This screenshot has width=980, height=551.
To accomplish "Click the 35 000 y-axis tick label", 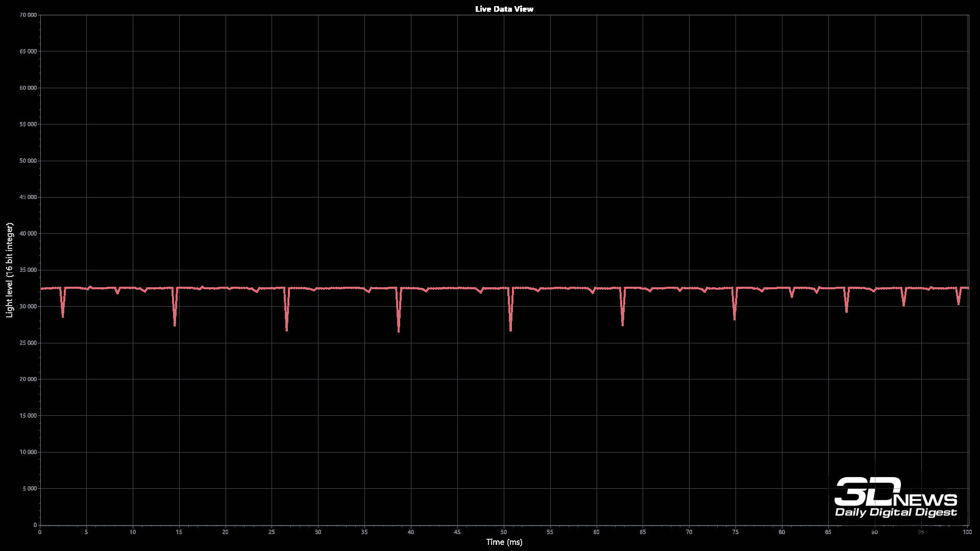I will (28, 270).
